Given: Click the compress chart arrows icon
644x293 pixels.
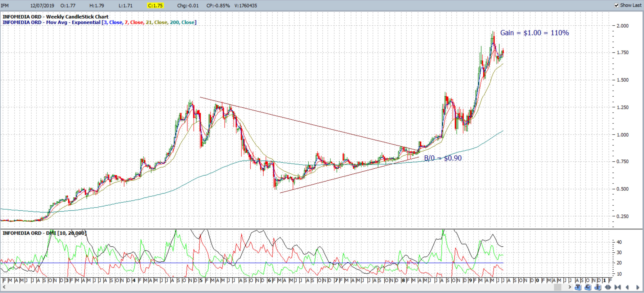Looking at the screenshot, I should (618, 287).
